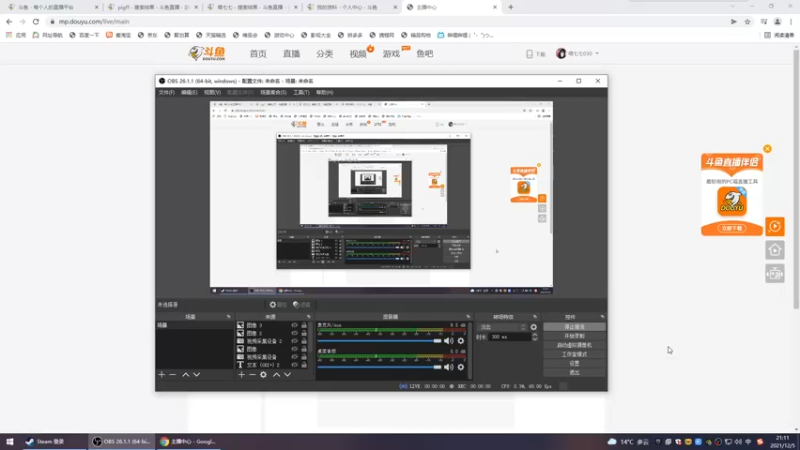This screenshot has height=450, width=800.
Task: Pop out the 来源 dock icon
Action: click(x=308, y=317)
